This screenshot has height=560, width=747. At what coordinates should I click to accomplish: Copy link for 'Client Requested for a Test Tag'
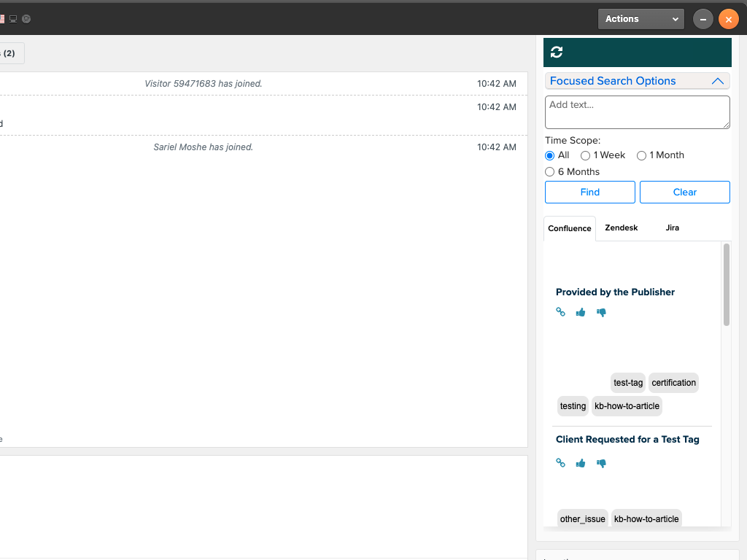pyautogui.click(x=560, y=463)
